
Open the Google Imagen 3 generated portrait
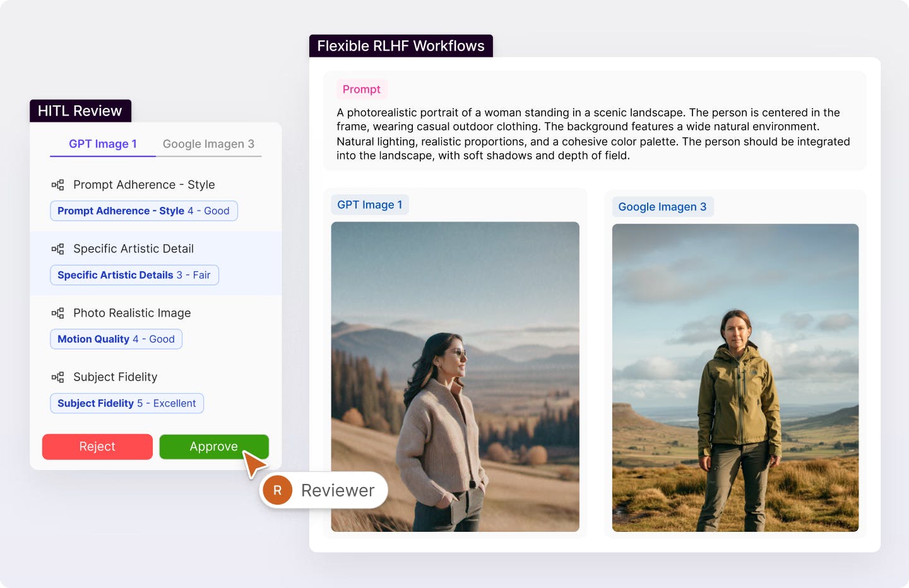735,378
